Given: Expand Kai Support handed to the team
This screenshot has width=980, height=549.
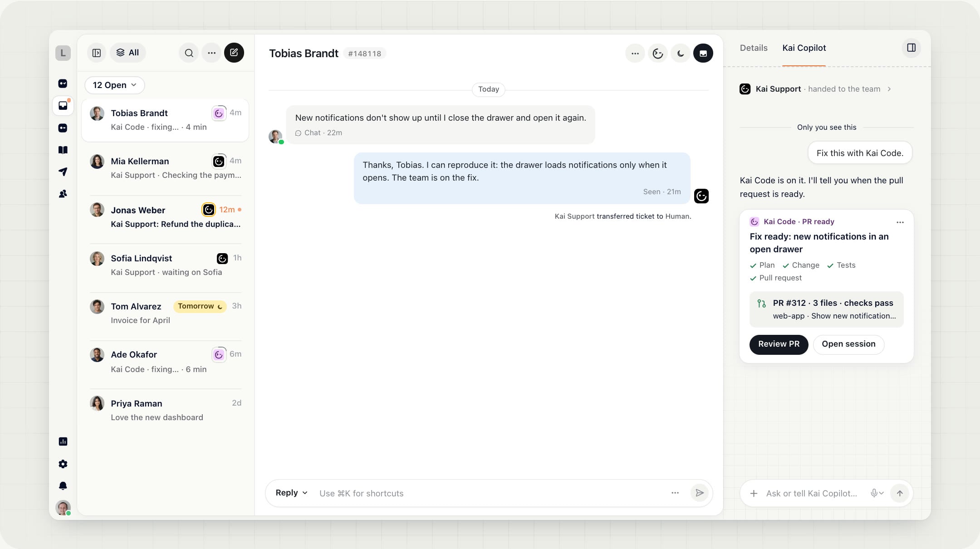Looking at the screenshot, I should click(x=815, y=89).
